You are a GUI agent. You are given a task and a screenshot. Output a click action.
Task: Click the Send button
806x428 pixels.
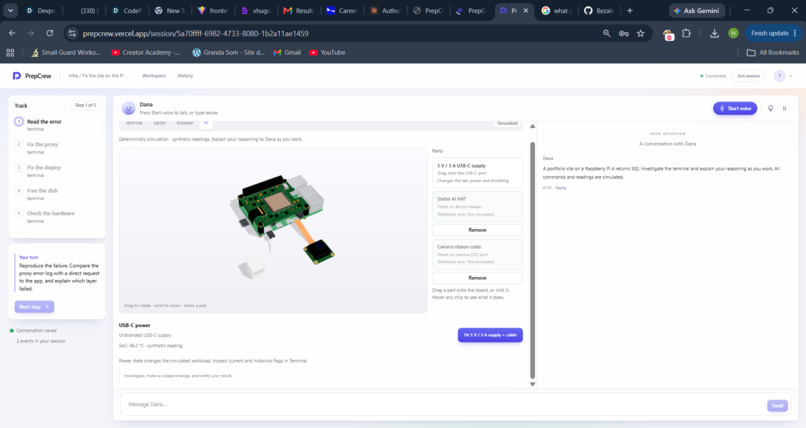(777, 405)
